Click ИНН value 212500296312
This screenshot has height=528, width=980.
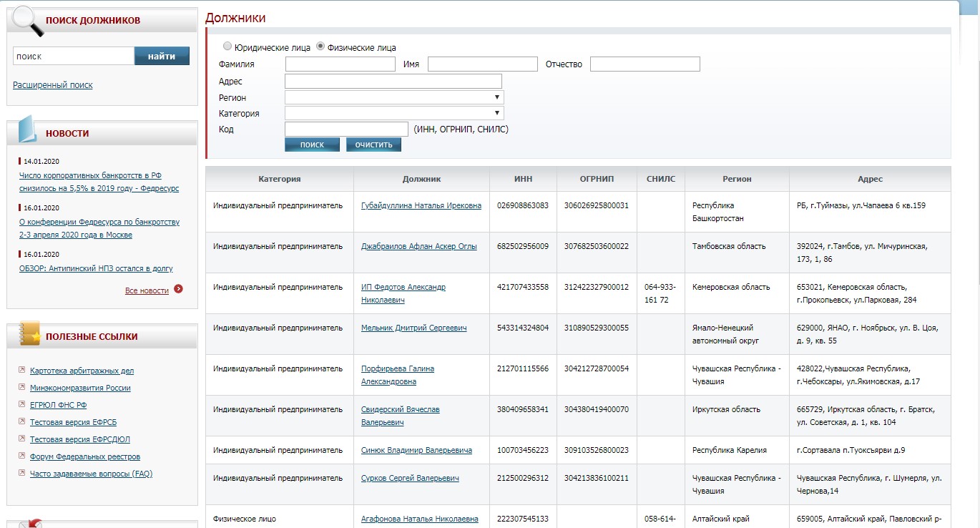pyautogui.click(x=523, y=478)
